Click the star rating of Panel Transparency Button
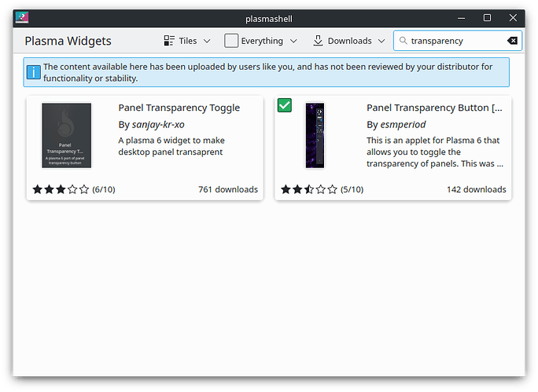 (x=309, y=189)
